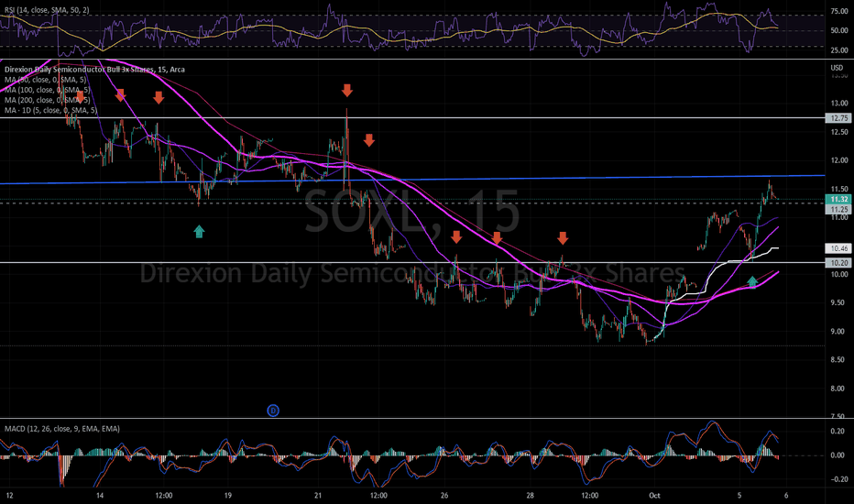This screenshot has width=854, height=504.
Task: Click the 25.00 RSI axis value
Action: point(838,50)
